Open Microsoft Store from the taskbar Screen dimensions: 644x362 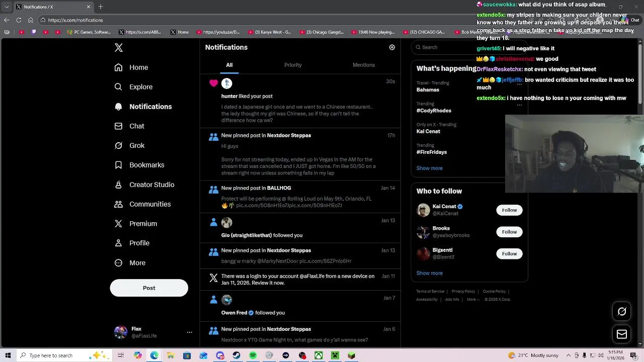[x=187, y=355]
